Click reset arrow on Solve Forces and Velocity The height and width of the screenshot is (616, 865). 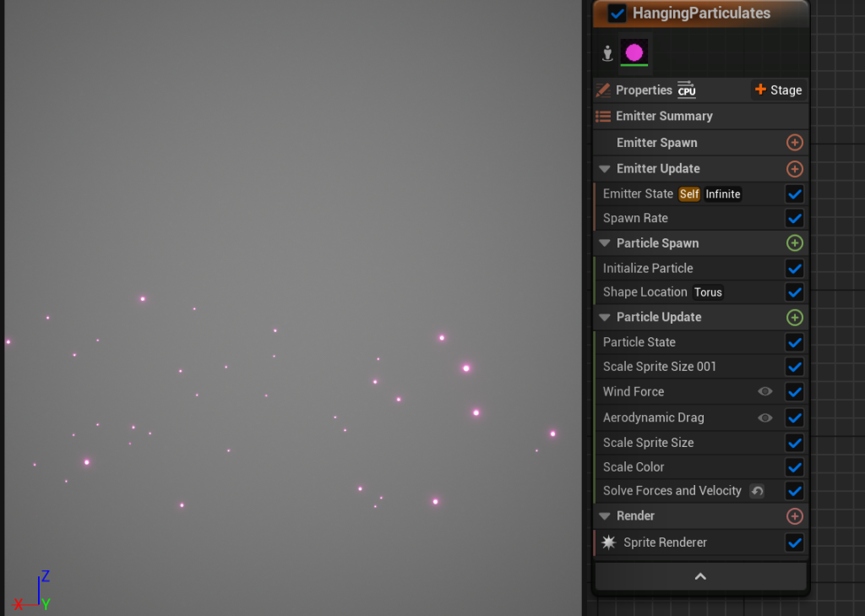(x=757, y=491)
